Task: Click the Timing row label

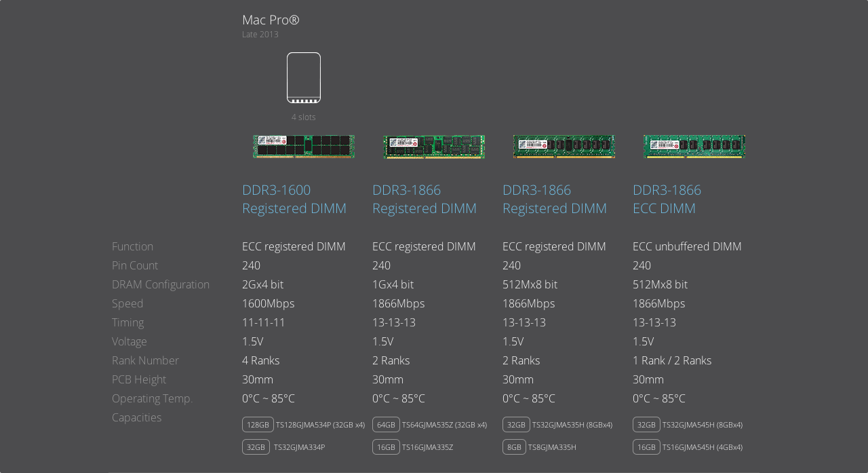Action: [128, 322]
